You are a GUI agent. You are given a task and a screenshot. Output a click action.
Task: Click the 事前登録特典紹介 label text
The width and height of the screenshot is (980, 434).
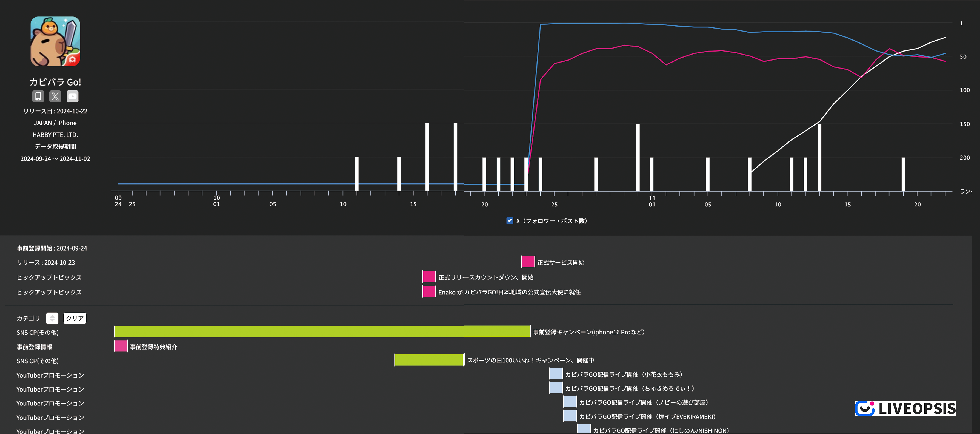153,347
